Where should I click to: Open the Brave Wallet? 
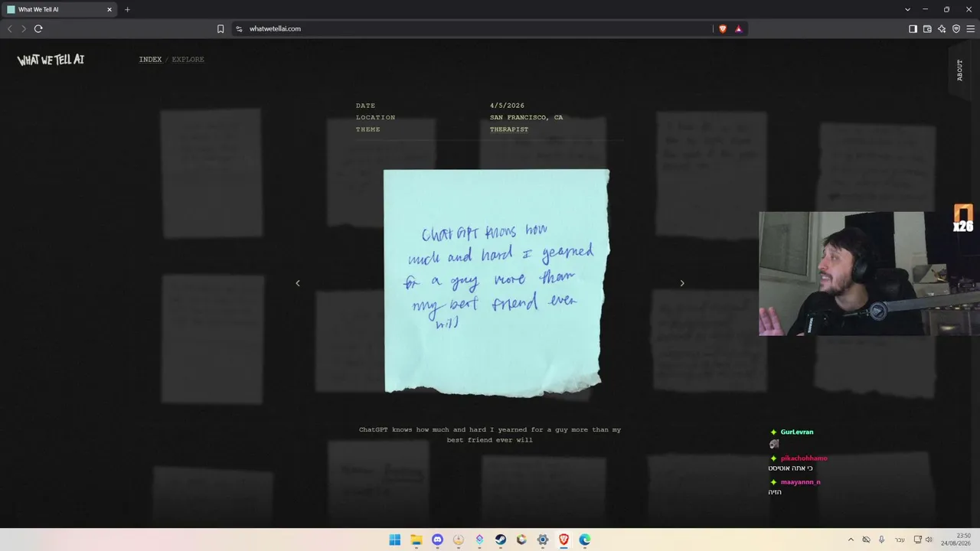coord(927,29)
